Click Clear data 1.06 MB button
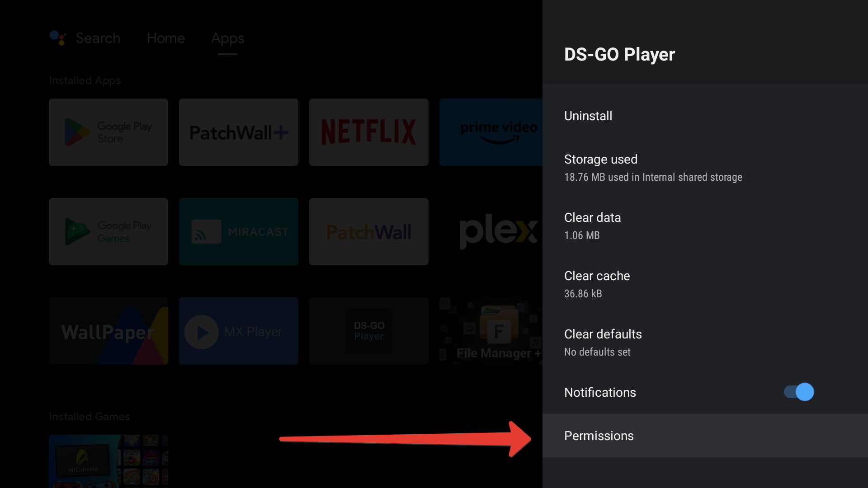This screenshot has width=868, height=488. [x=705, y=225]
